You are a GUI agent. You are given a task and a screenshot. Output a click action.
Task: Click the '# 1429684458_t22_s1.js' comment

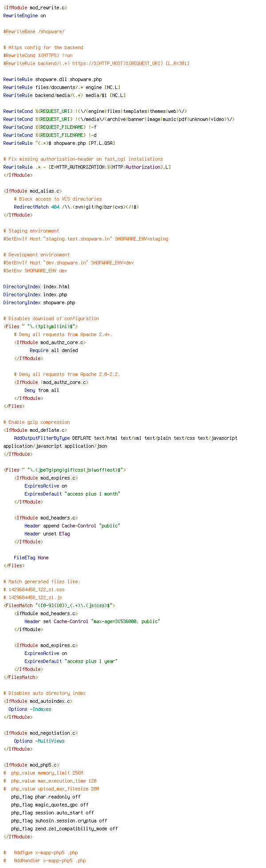point(32,597)
